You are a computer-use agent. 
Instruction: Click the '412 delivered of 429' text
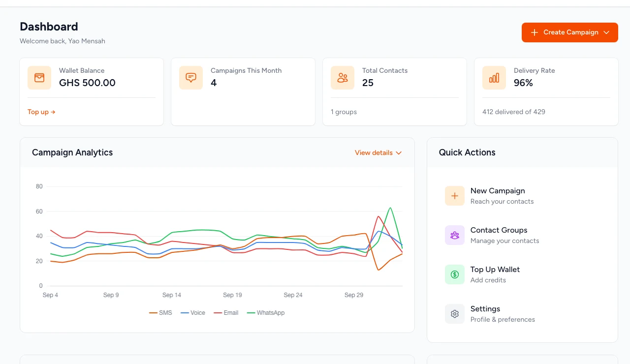pyautogui.click(x=514, y=112)
